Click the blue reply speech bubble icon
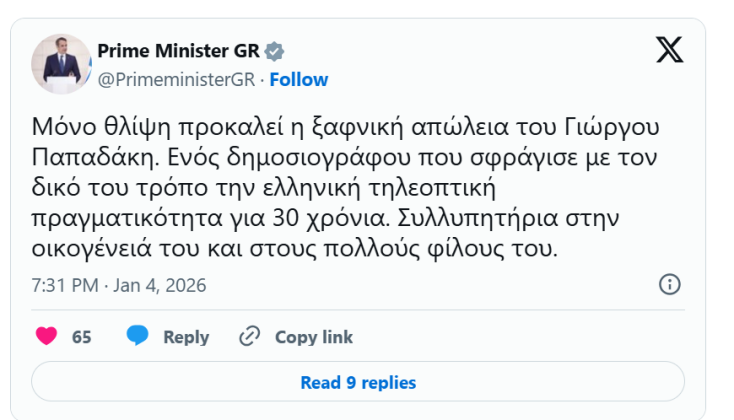The image size is (734, 420). pos(138,337)
